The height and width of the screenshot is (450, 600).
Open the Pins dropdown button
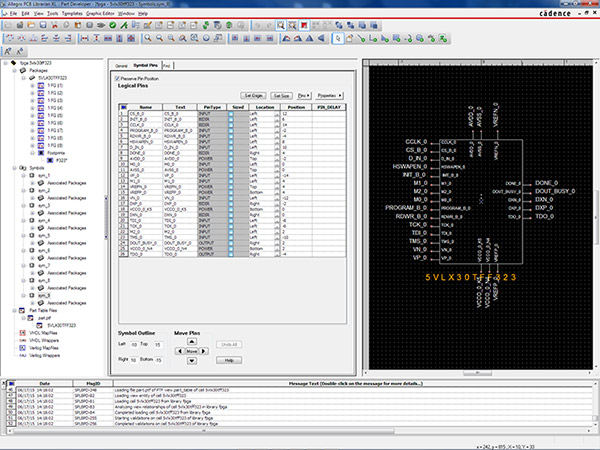(x=304, y=95)
